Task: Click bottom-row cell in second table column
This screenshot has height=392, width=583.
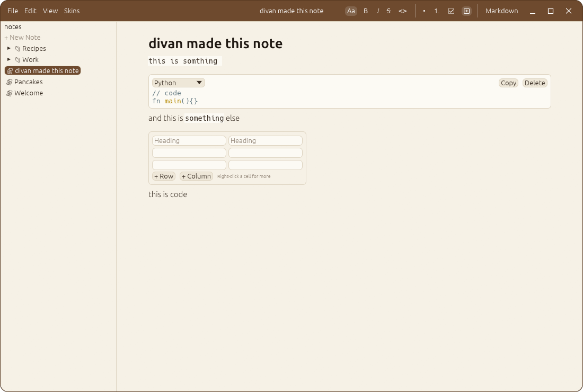Action: point(266,165)
